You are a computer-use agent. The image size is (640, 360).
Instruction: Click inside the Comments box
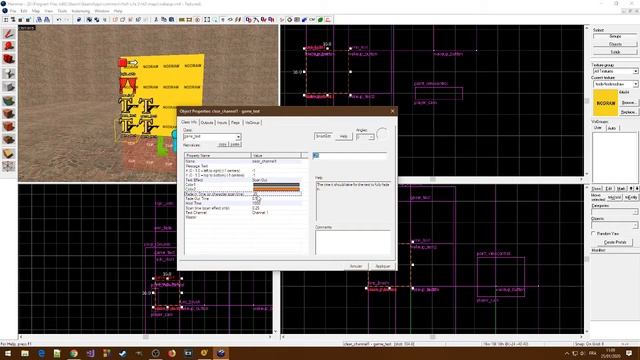pyautogui.click(x=353, y=242)
